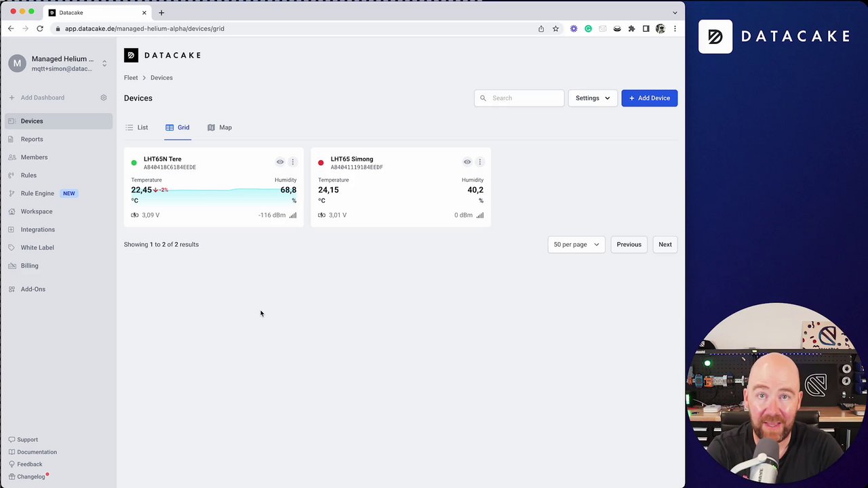Open White Label page
Image resolution: width=868 pixels, height=488 pixels.
tap(37, 247)
